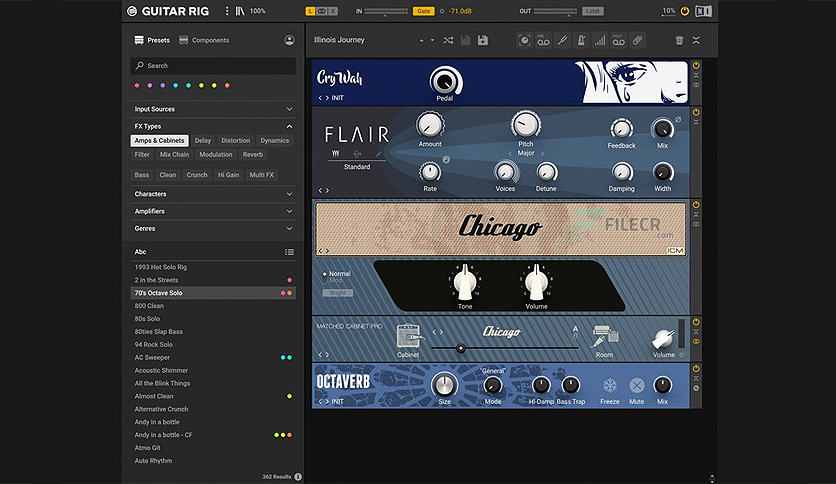Viewport: 836px width, 484px height.
Task: Click the 100% view zoom value
Action: pos(258,11)
